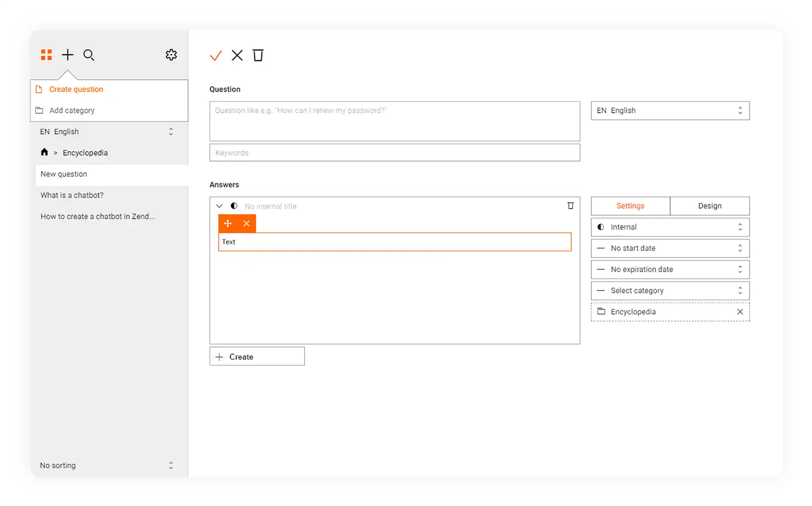The width and height of the screenshot is (812, 506).
Task: Delete question using top trash icon
Action: point(258,55)
